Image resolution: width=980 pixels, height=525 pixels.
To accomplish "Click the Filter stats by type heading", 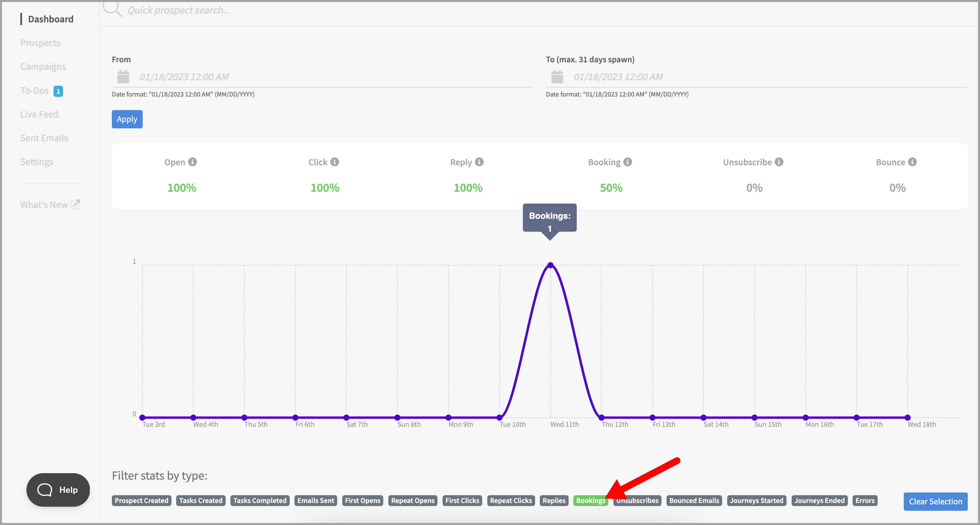I will pos(159,476).
